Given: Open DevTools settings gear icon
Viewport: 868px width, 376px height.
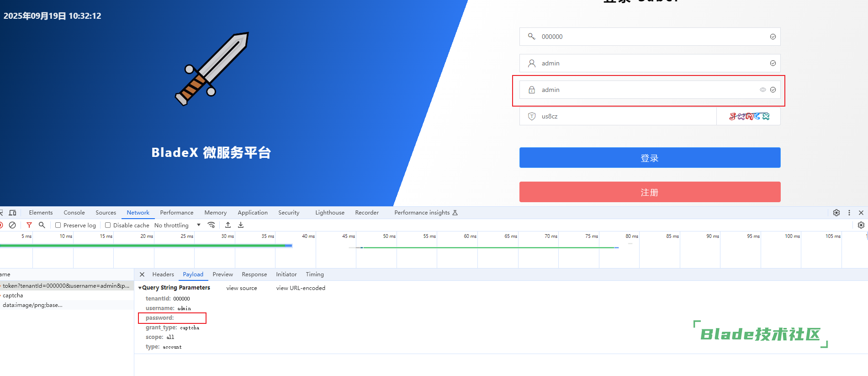Looking at the screenshot, I should [x=836, y=213].
